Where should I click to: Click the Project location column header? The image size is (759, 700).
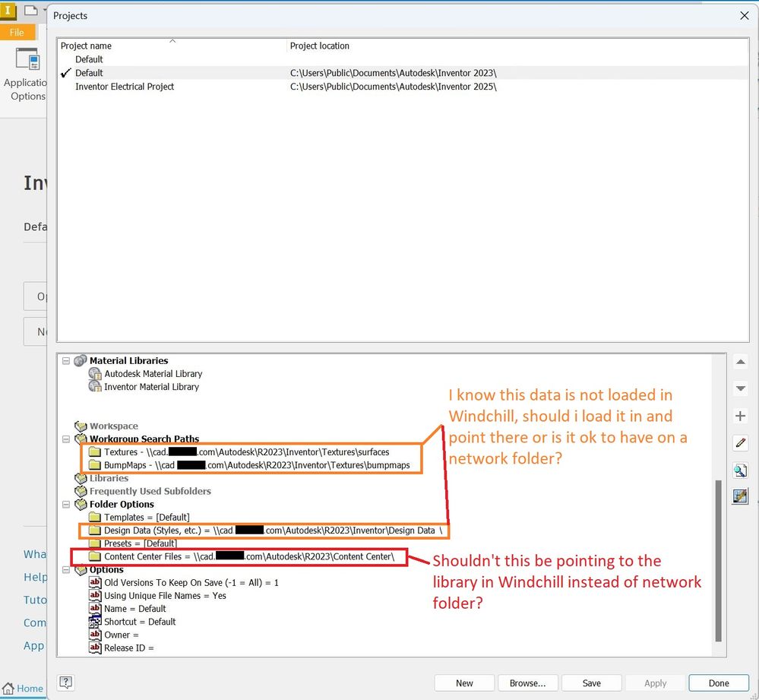517,46
